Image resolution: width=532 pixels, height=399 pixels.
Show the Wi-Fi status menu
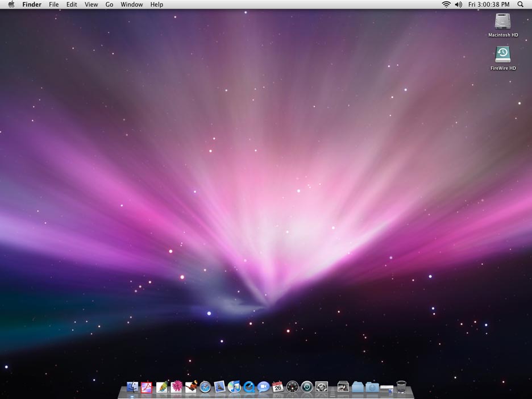click(446, 5)
